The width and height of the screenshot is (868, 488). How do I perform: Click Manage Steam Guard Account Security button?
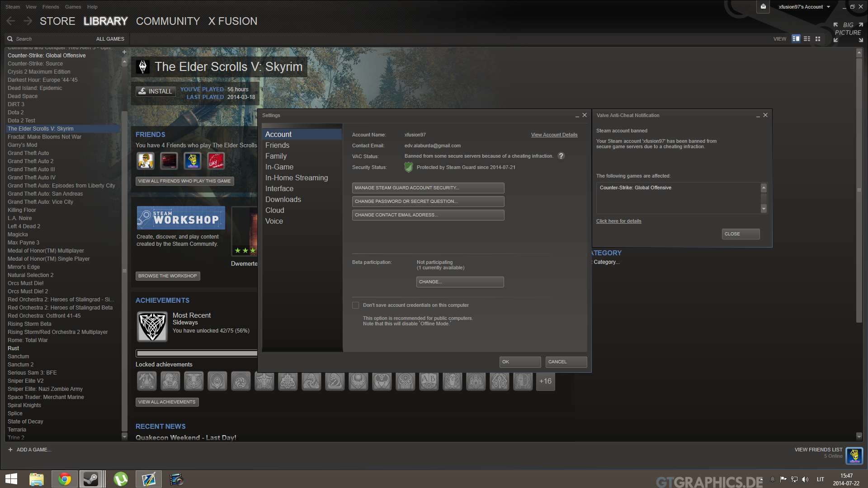click(428, 188)
